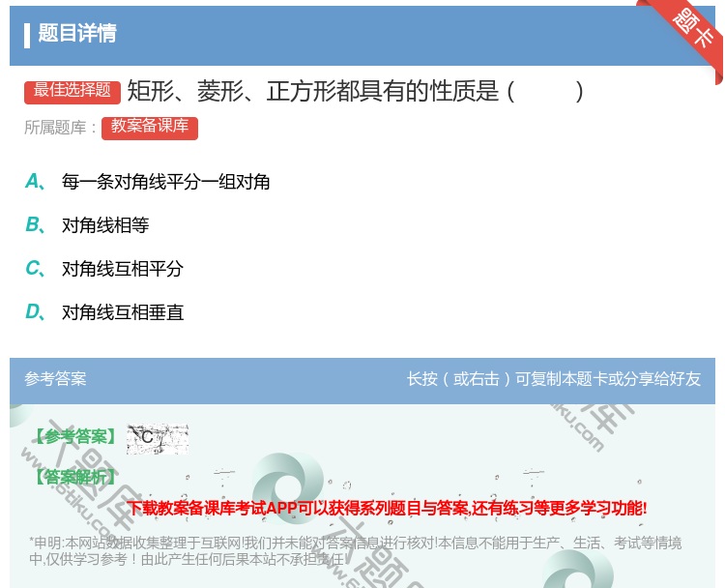Click the red 下载教案备课库考试APP promo text
Viewport: 725px width, 588px height.
point(387,508)
